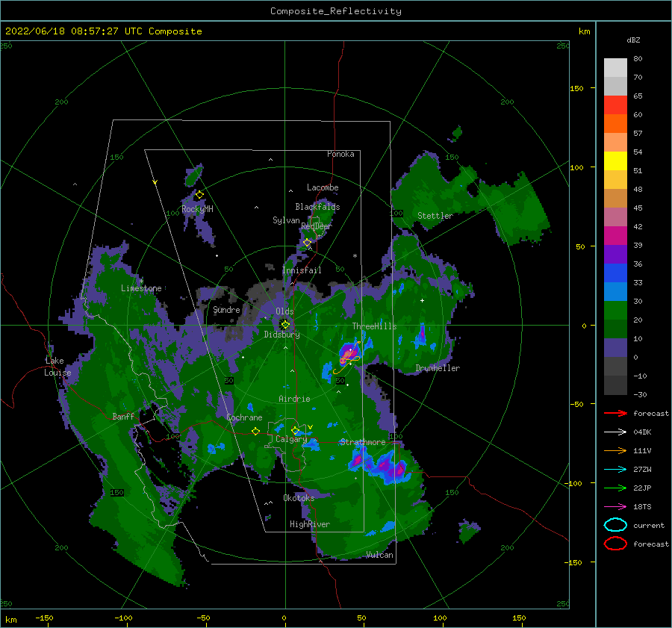The height and width of the screenshot is (628, 672).
Task: Click the red 'forecast' ellipse legend icon
Action: 615,544
